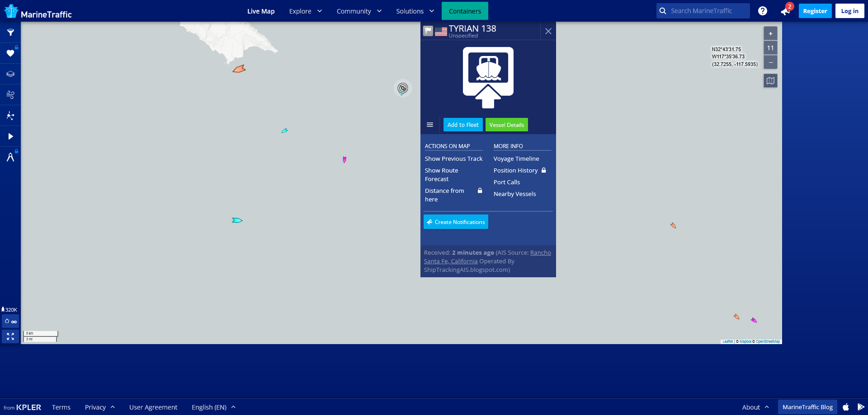Select the small cyan vessel near top

(x=284, y=131)
